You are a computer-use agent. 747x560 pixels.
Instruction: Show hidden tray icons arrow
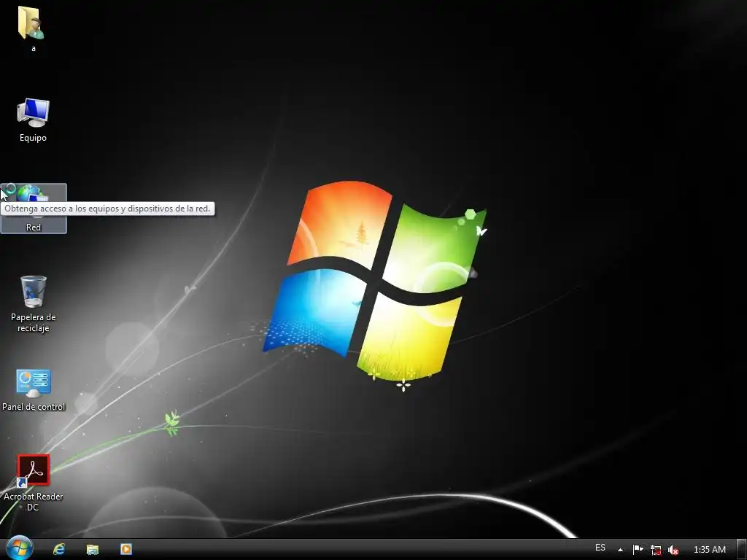620,550
